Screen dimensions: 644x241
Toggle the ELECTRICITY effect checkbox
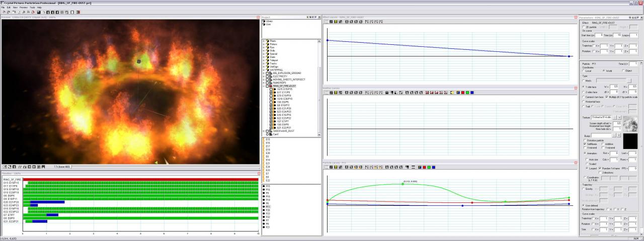(x=268, y=76)
